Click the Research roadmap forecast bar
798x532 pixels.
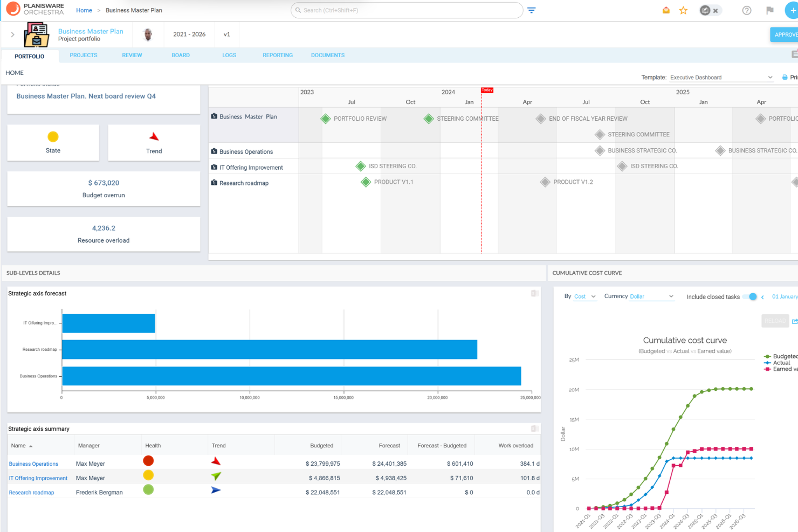(x=270, y=349)
